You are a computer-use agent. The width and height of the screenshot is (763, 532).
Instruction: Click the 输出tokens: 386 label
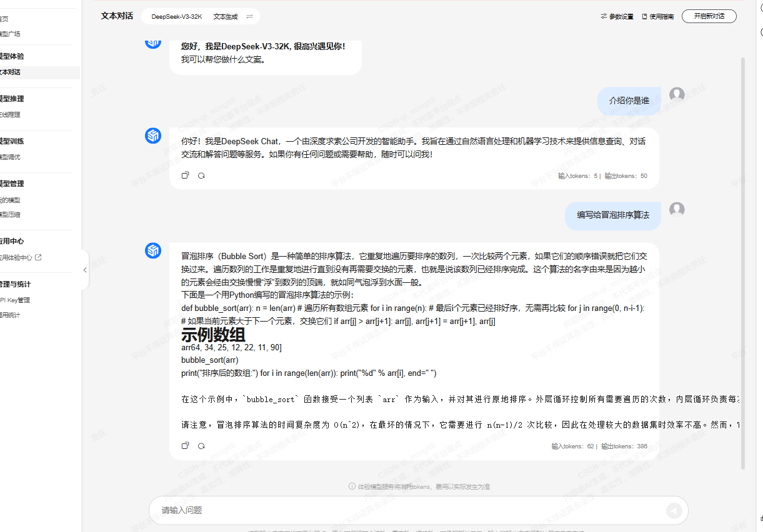625,446
